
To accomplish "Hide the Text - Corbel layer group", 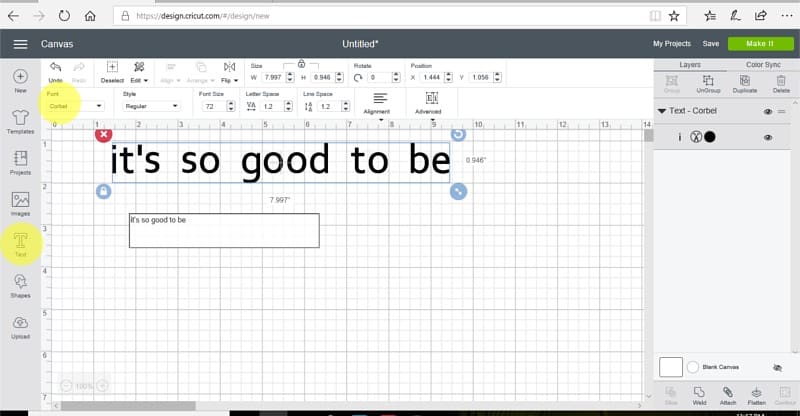I will point(768,112).
